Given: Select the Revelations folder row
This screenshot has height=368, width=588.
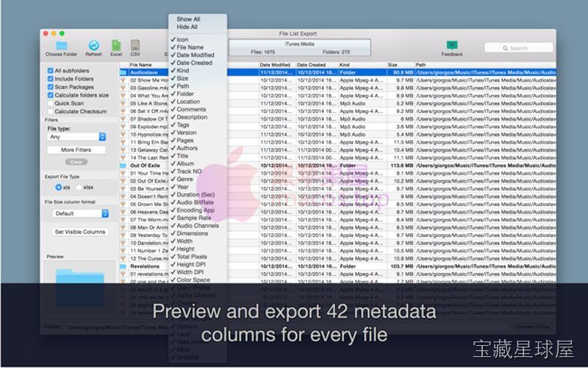Looking at the screenshot, I should [337, 266].
